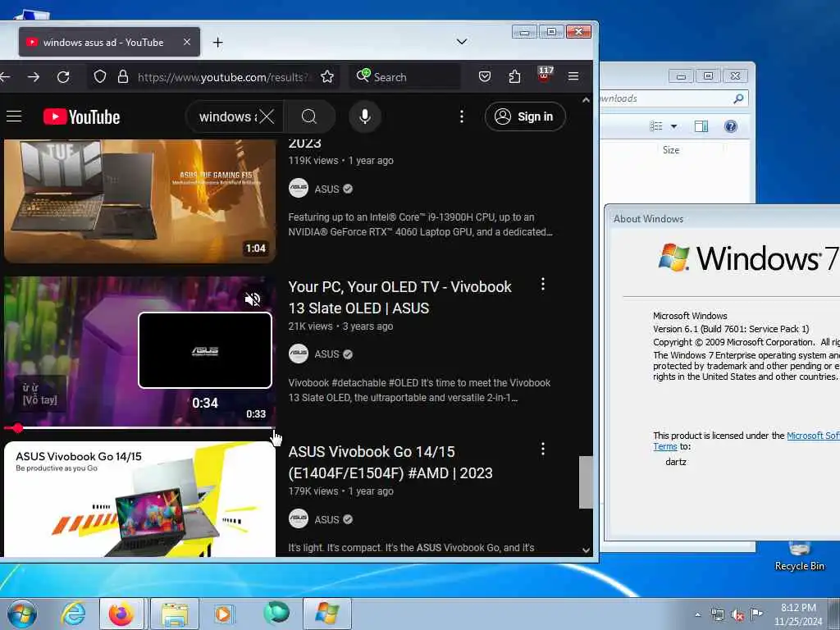Open the Your PC, Your OLED TV video title
840x630 pixels.
pos(399,297)
